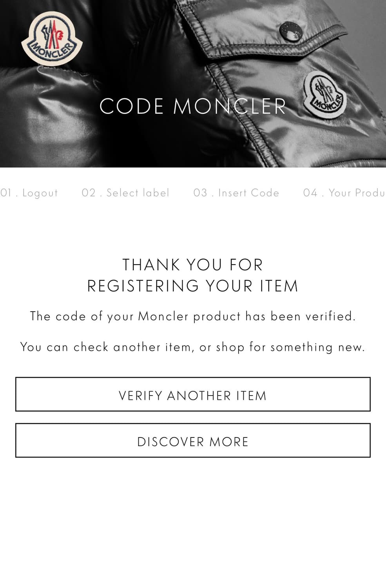Open step 02 Select label

tap(125, 193)
